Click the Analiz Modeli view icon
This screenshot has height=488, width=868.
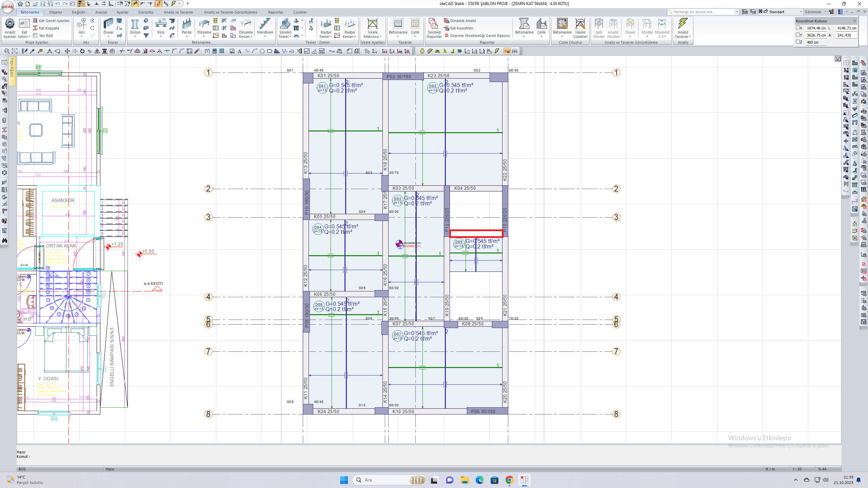[x=613, y=24]
